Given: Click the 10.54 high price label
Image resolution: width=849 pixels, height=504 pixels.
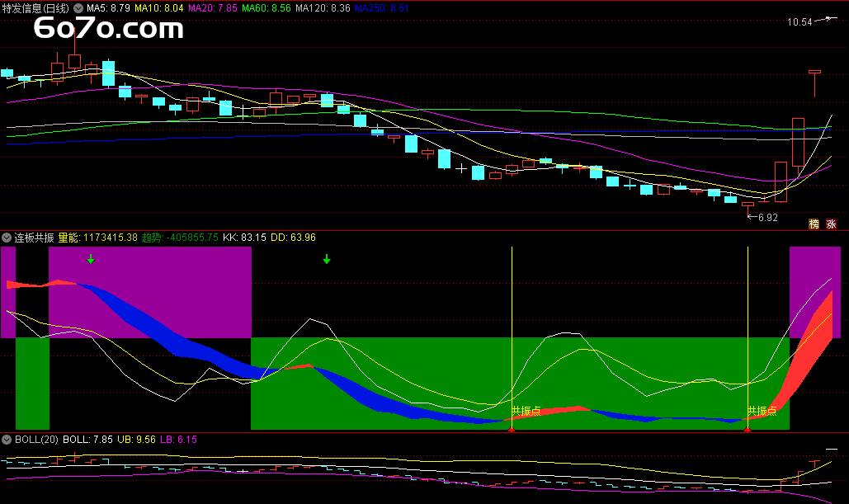Looking at the screenshot, I should point(799,22).
